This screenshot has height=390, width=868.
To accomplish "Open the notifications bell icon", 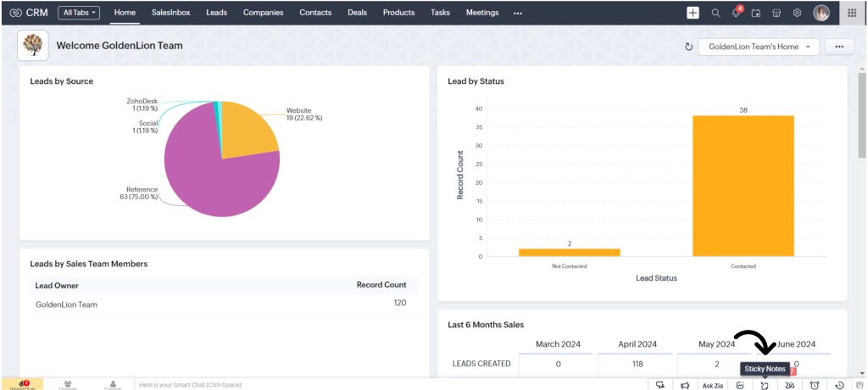I will [x=736, y=13].
